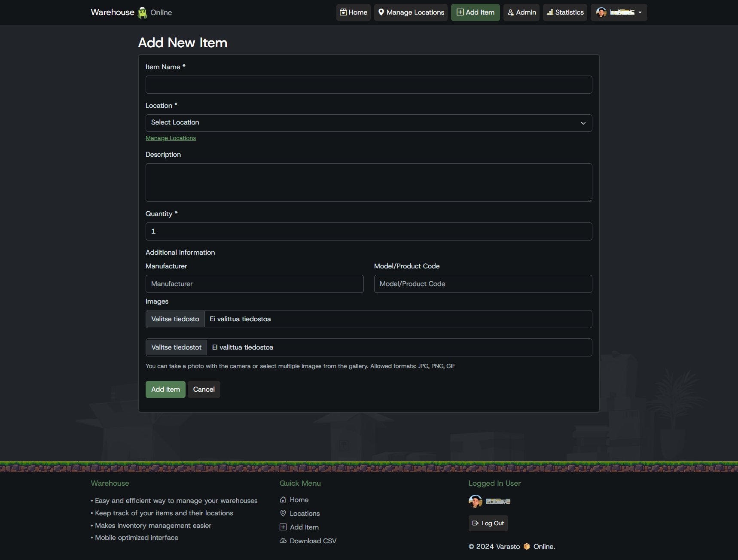Click the user avatar in navbar
The image size is (738, 560).
601,12
